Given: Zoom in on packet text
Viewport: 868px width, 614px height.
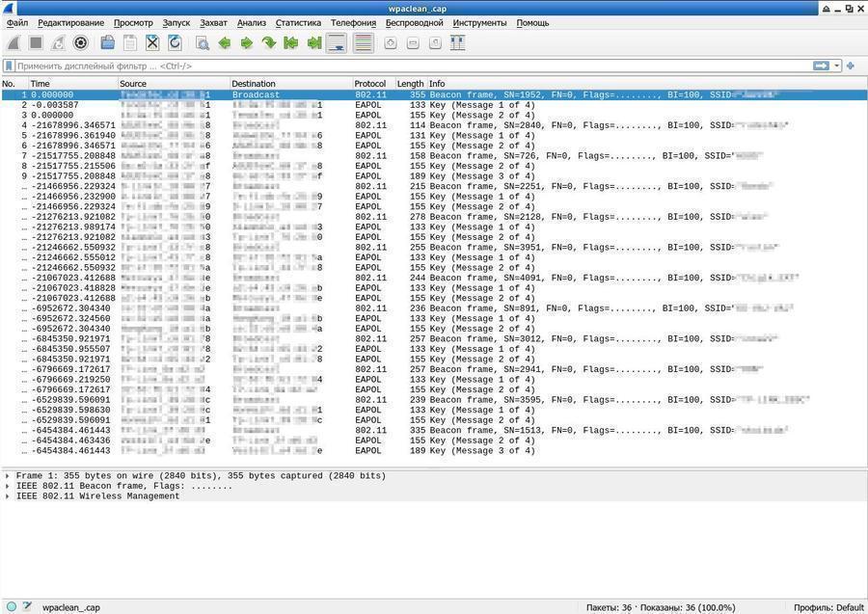Looking at the screenshot, I should 391,43.
